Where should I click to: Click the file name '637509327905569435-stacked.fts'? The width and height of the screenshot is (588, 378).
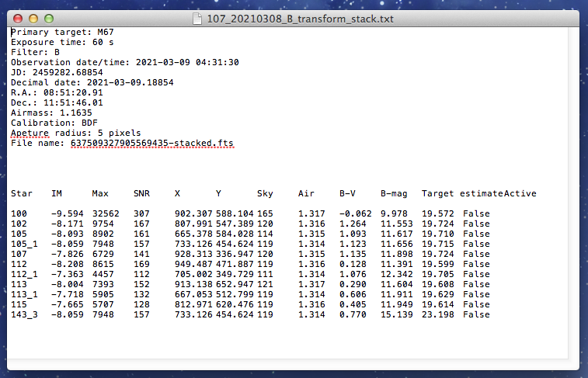pos(151,143)
